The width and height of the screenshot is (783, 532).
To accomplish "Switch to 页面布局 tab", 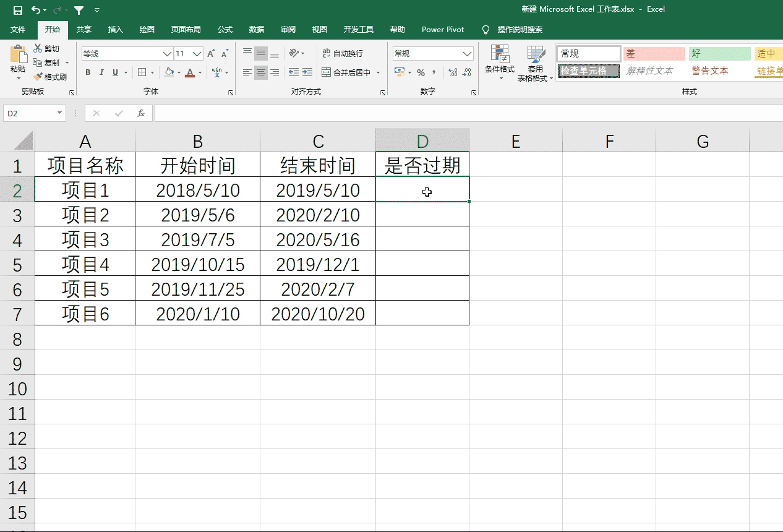I will coord(186,30).
